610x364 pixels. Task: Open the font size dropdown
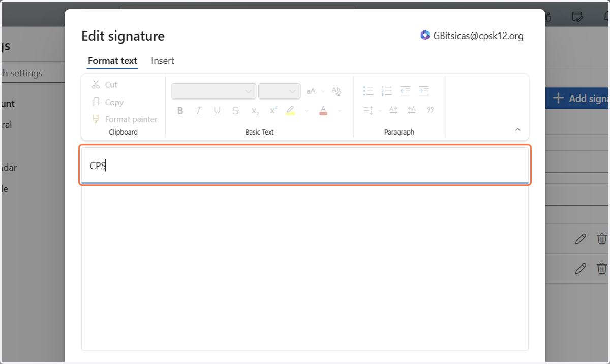coord(279,91)
